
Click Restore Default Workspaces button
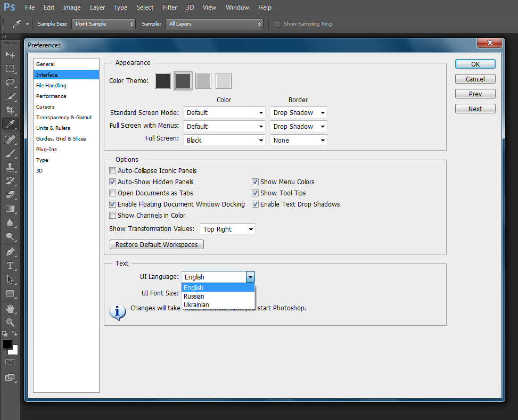pyautogui.click(x=157, y=245)
